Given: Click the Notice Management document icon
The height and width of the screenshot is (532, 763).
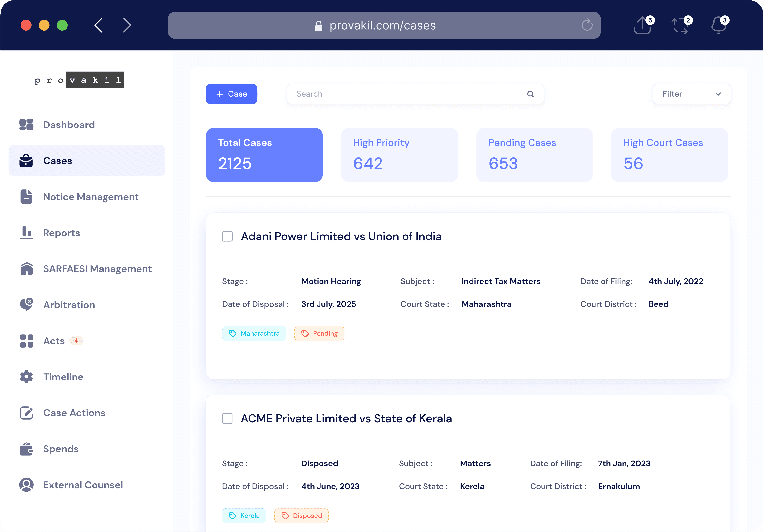Looking at the screenshot, I should coord(26,197).
